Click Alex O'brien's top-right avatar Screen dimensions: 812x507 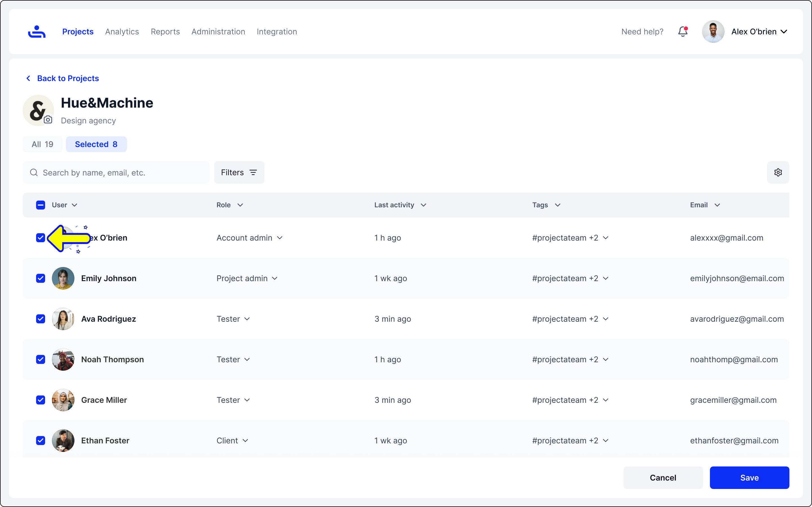click(x=713, y=32)
